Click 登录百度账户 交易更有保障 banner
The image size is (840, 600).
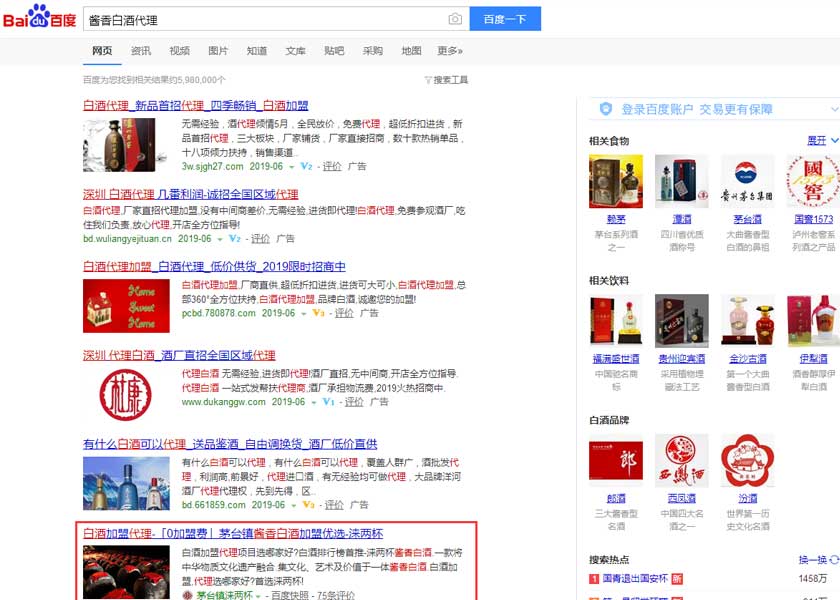click(696, 109)
